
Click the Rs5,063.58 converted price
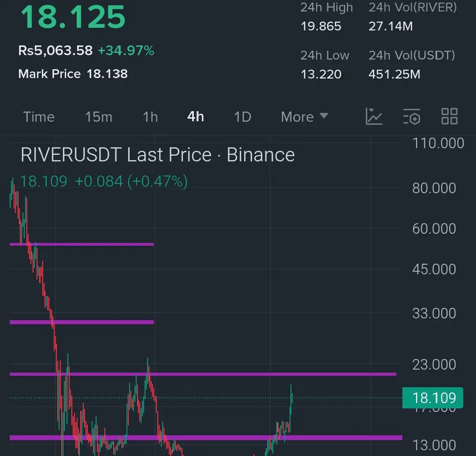(x=55, y=50)
